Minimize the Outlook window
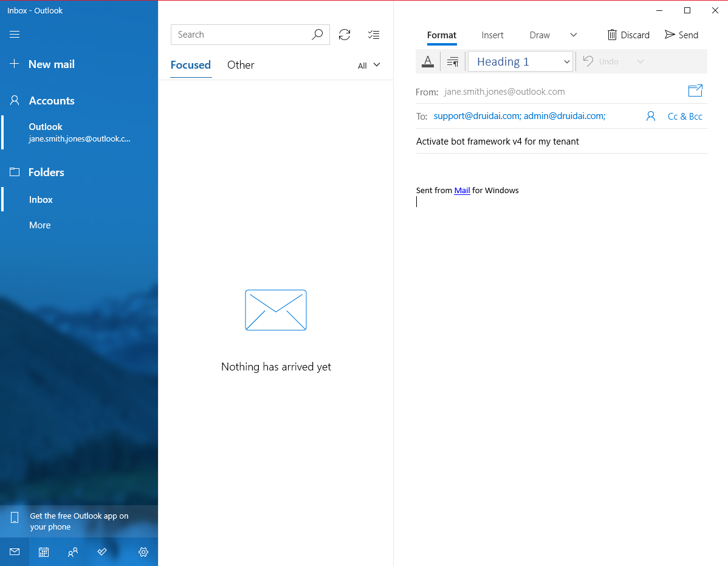The image size is (728, 566). pyautogui.click(x=659, y=10)
